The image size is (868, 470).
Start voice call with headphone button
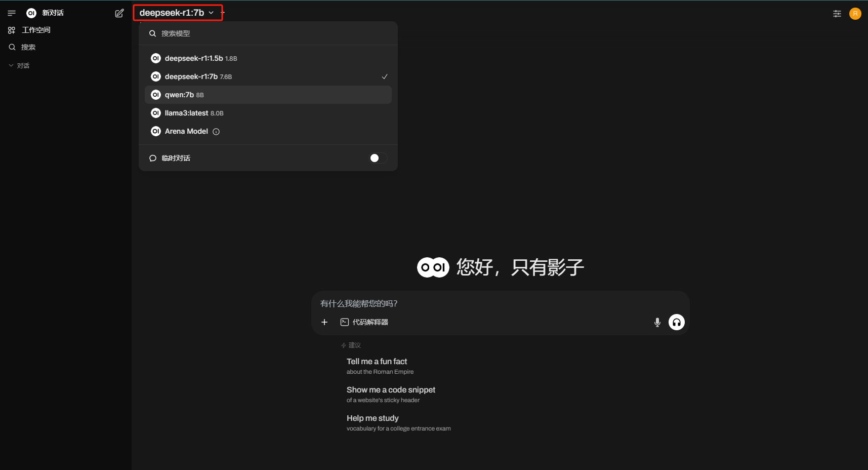677,322
